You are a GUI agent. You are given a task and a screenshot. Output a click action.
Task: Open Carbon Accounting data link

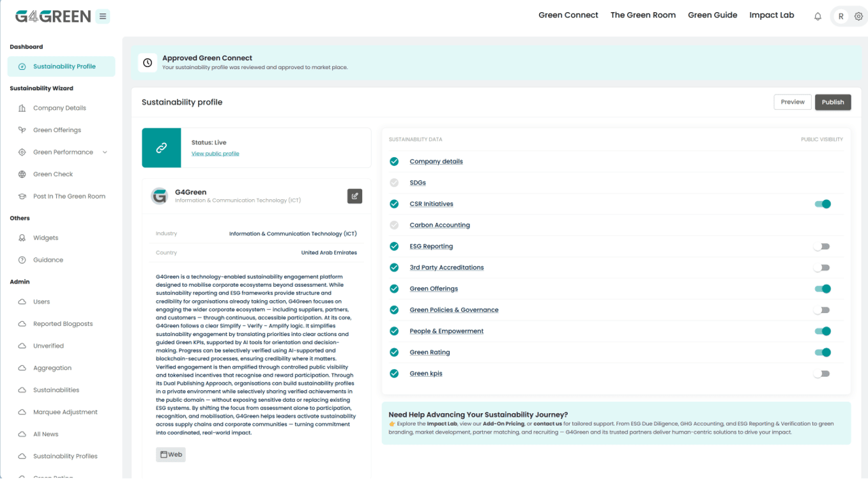pos(439,225)
